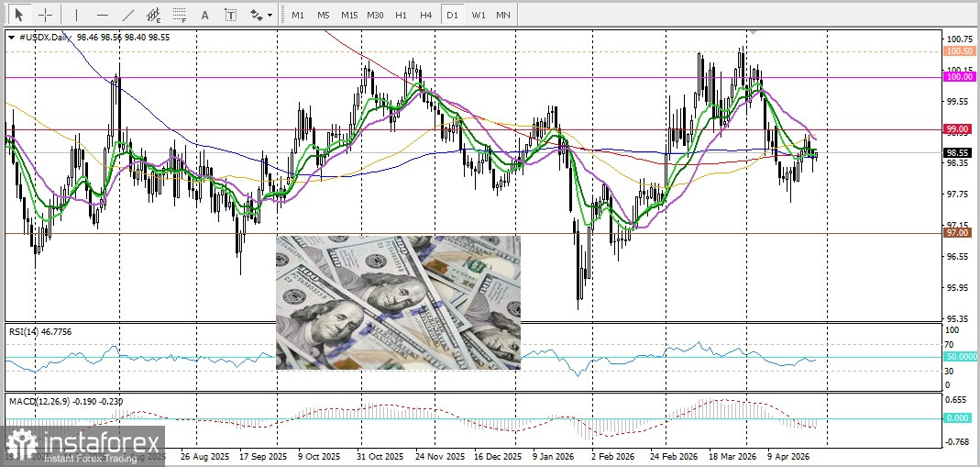Select the equidistant channel tool
980x467 pixels.
(154, 16)
